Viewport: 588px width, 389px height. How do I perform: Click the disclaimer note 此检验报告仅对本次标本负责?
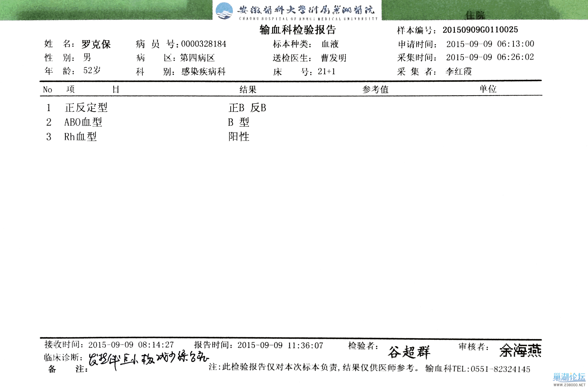click(279, 367)
